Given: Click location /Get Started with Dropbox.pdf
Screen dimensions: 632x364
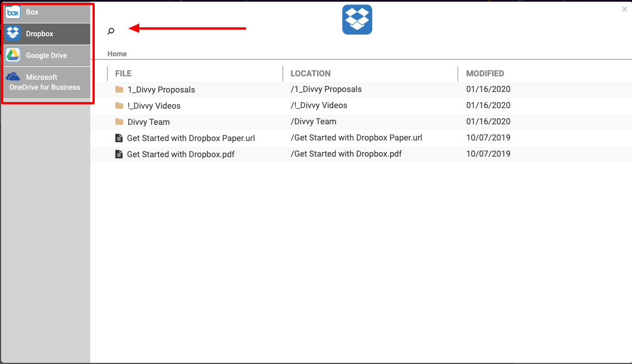Looking at the screenshot, I should tap(346, 154).
